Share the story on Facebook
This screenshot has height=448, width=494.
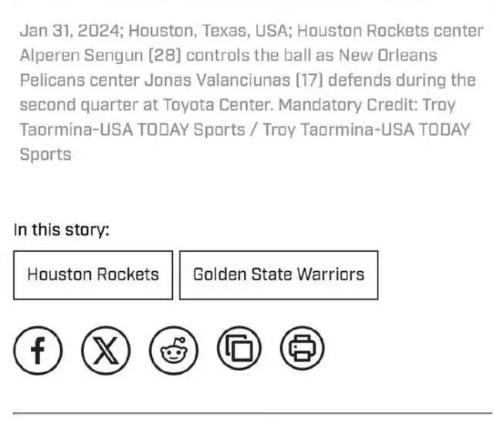(x=38, y=350)
